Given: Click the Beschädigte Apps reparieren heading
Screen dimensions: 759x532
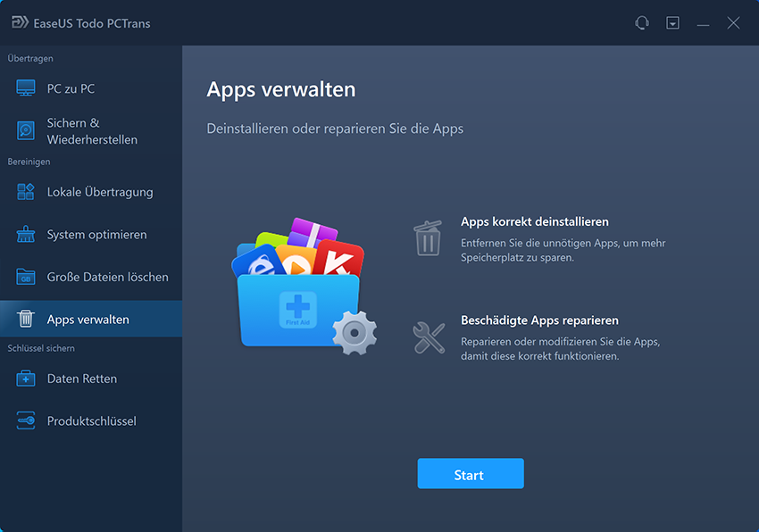Looking at the screenshot, I should [x=539, y=320].
